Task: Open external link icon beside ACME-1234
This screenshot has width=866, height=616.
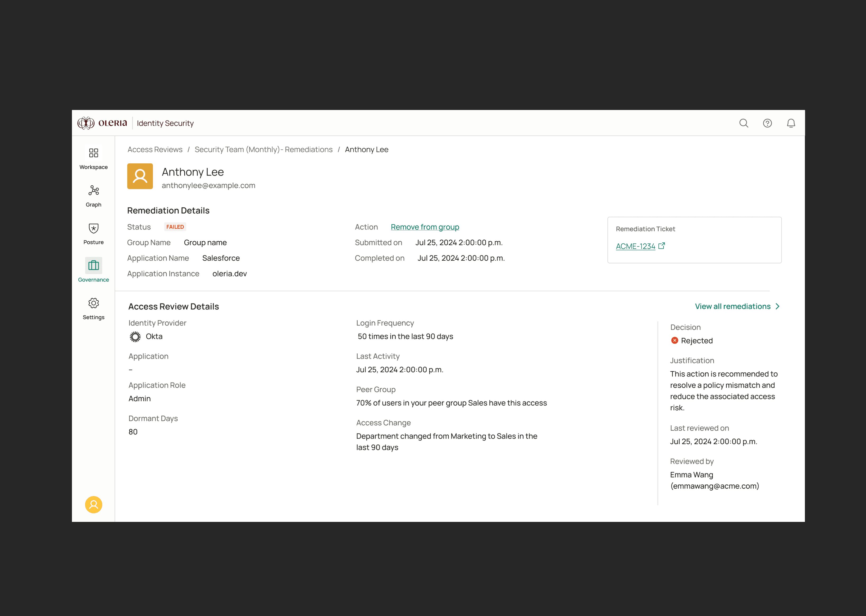Action: click(662, 246)
